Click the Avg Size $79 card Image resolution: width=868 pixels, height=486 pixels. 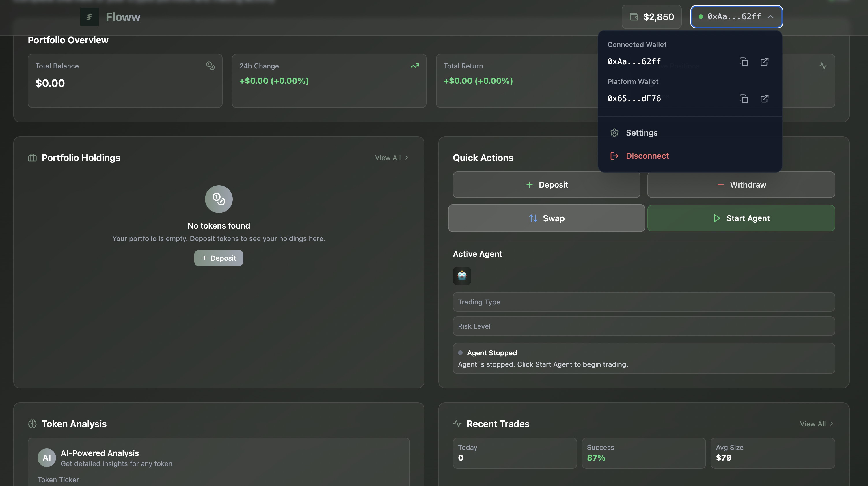pyautogui.click(x=773, y=453)
